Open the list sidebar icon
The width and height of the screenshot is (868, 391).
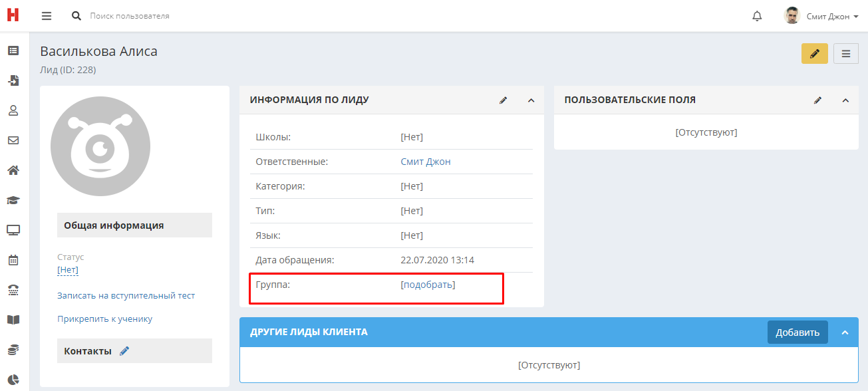pos(13,50)
